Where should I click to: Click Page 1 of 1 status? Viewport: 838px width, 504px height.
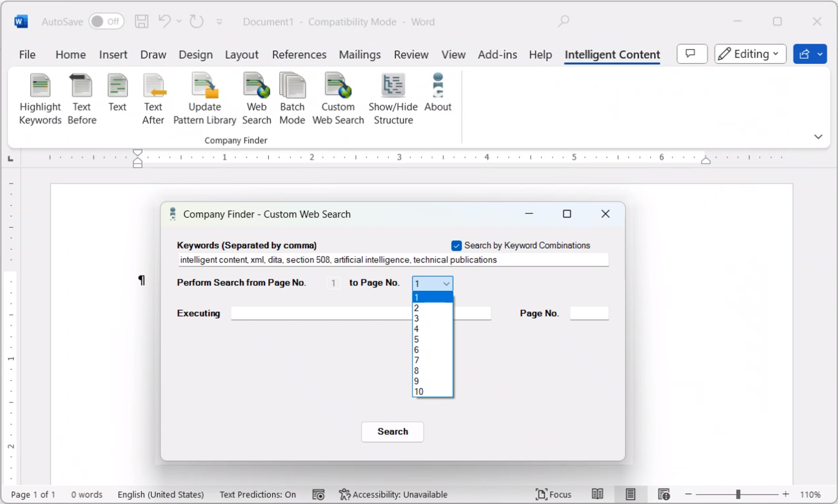coord(33,494)
